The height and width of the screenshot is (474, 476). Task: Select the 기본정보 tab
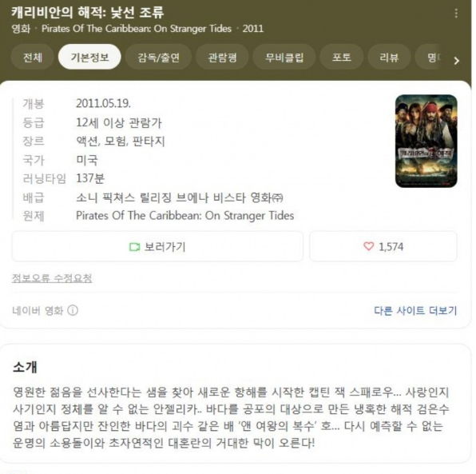pyautogui.click(x=89, y=57)
